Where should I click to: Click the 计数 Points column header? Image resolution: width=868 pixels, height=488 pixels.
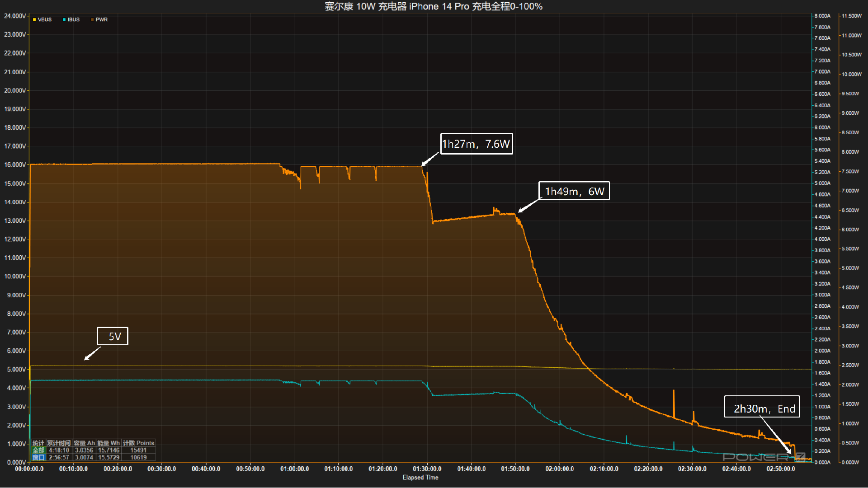point(138,443)
